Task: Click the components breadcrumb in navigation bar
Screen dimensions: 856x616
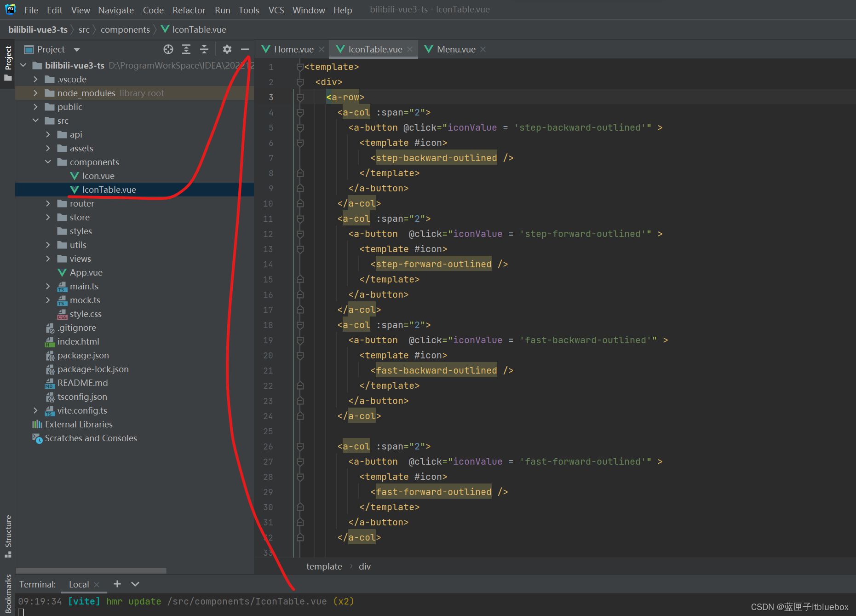Action: (125, 29)
